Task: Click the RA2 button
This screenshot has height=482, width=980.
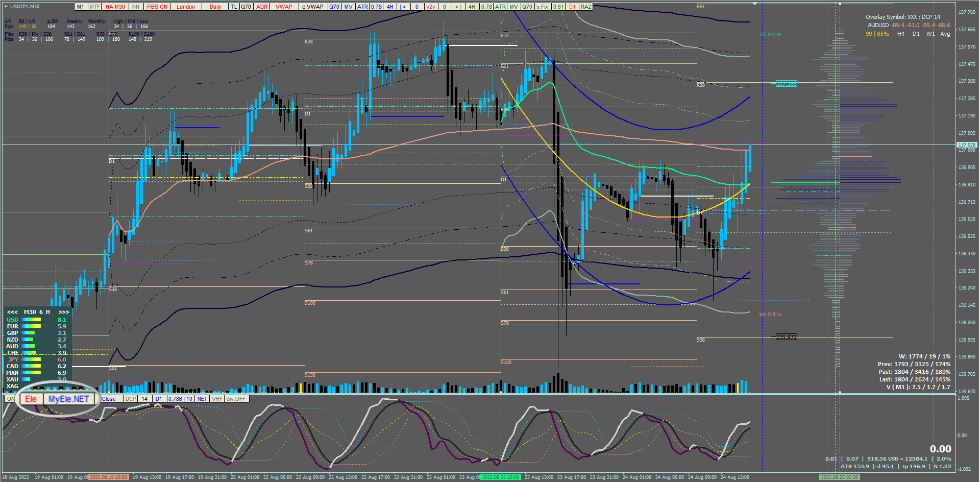Action: tap(586, 7)
